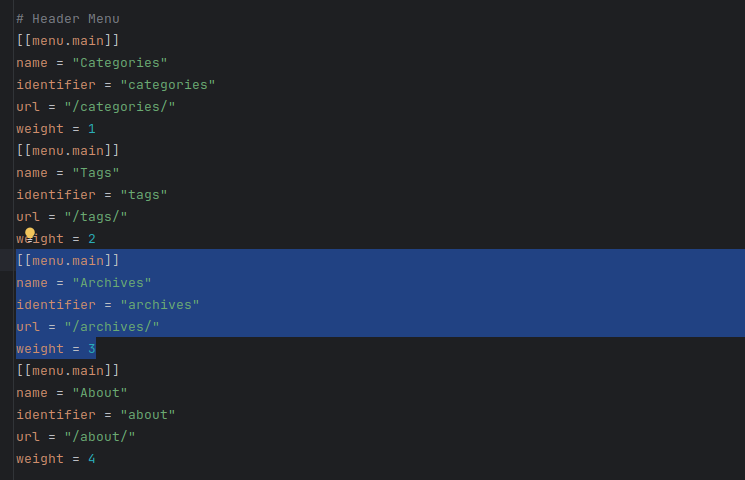The width and height of the screenshot is (745, 480).
Task: Click the selected weight value 3
Action: click(x=91, y=349)
